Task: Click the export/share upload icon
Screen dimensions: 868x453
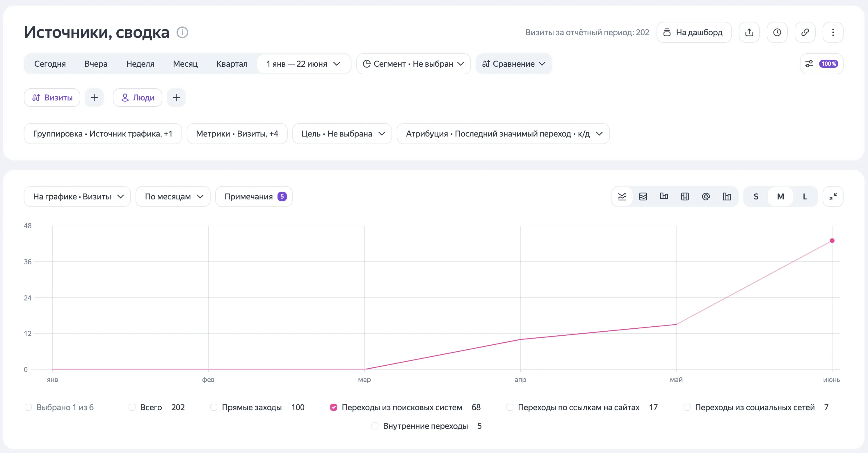Action: tap(749, 32)
